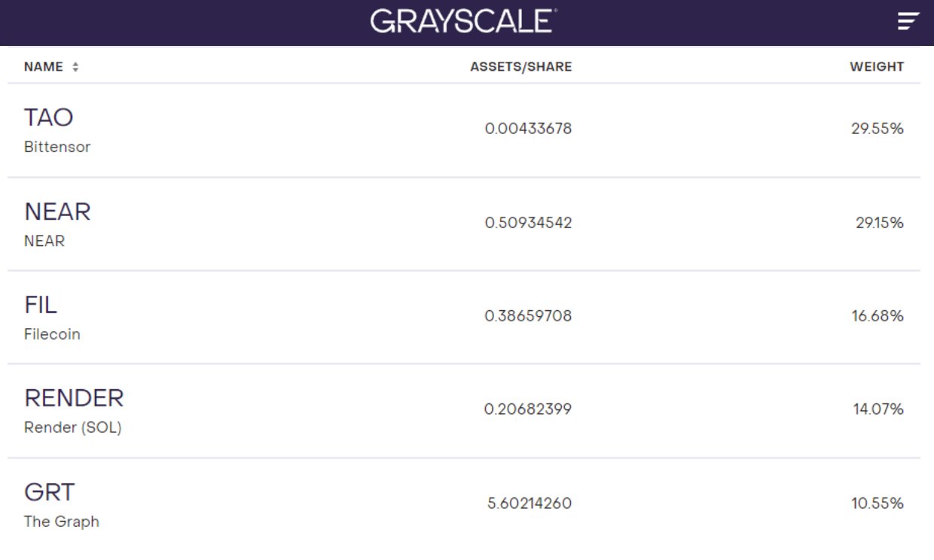The height and width of the screenshot is (560, 934).
Task: Click The Graph subtitle text
Action: tap(61, 522)
